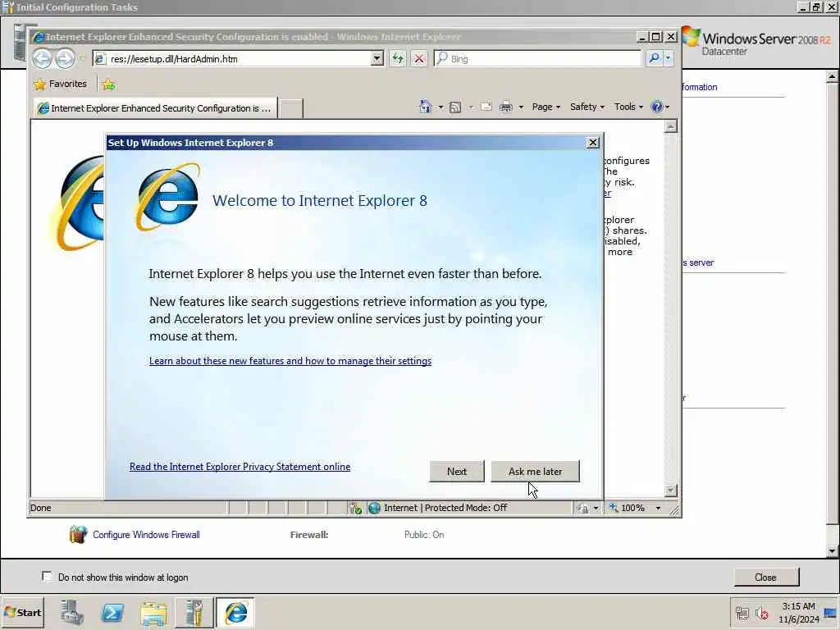The width and height of the screenshot is (840, 630).
Task: Click Add to Favorites Bar icon
Action: click(109, 84)
